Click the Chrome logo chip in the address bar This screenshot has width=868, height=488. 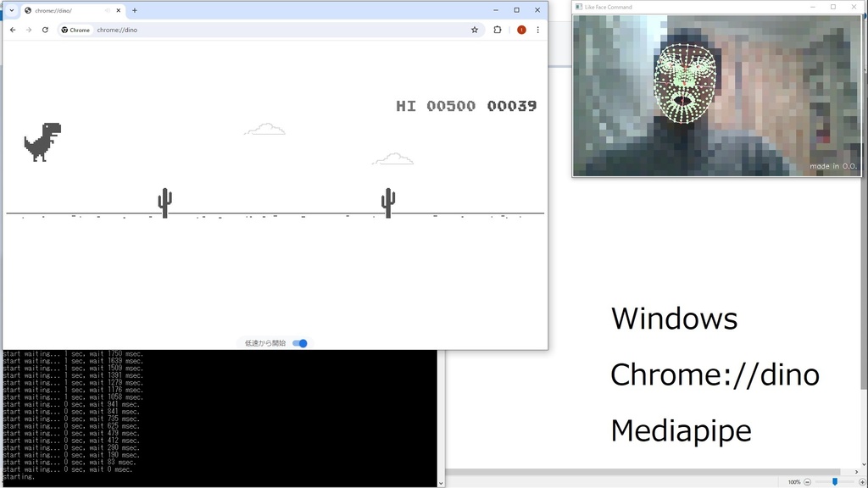[x=75, y=29]
